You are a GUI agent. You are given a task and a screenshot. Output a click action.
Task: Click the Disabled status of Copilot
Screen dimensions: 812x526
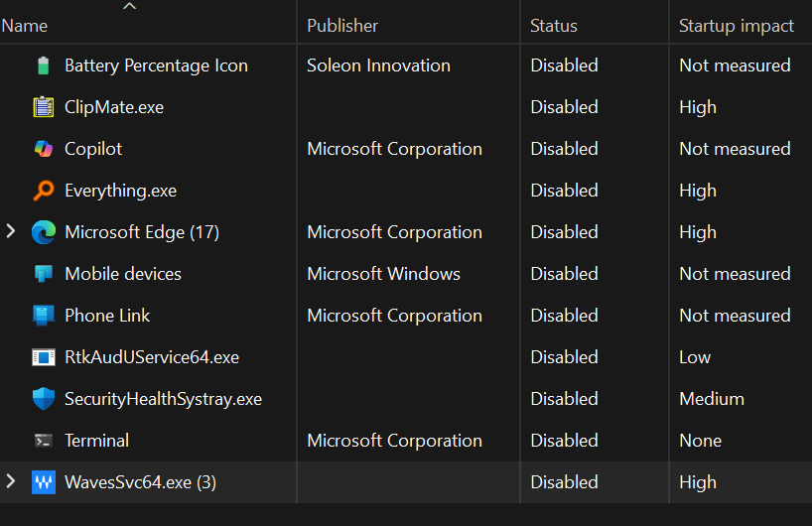tap(564, 149)
